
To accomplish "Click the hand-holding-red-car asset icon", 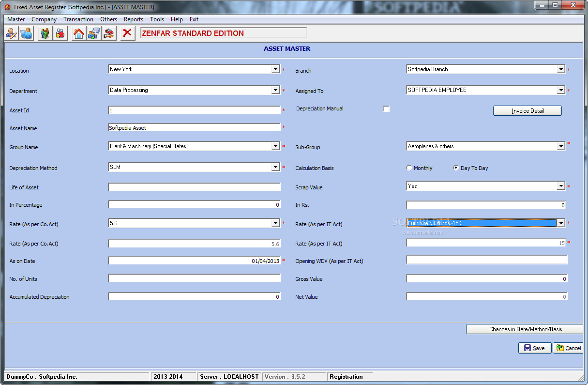I will (x=109, y=33).
